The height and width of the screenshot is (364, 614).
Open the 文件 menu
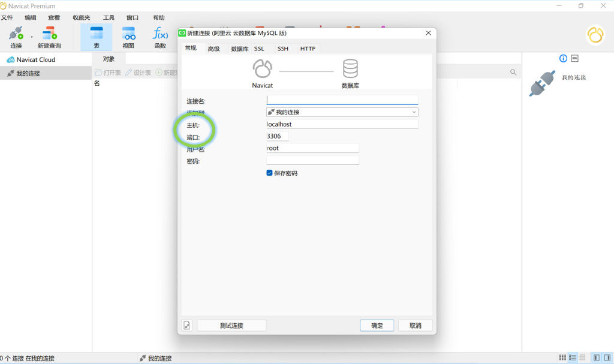click(7, 17)
